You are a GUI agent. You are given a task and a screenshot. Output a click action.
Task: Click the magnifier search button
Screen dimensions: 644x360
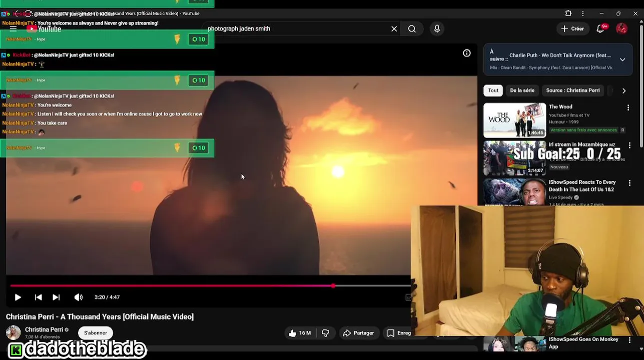(x=412, y=29)
